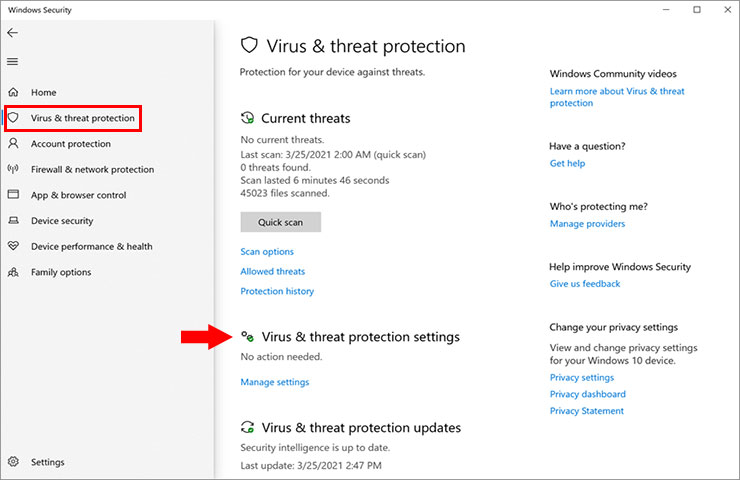Click the back arrow icon
This screenshot has width=740, height=480.
coord(13,33)
